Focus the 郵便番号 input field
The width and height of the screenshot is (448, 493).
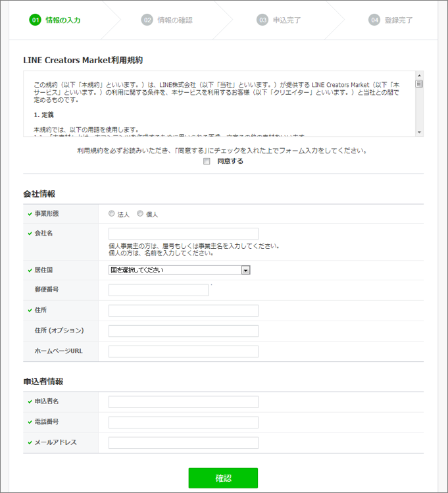click(x=158, y=290)
